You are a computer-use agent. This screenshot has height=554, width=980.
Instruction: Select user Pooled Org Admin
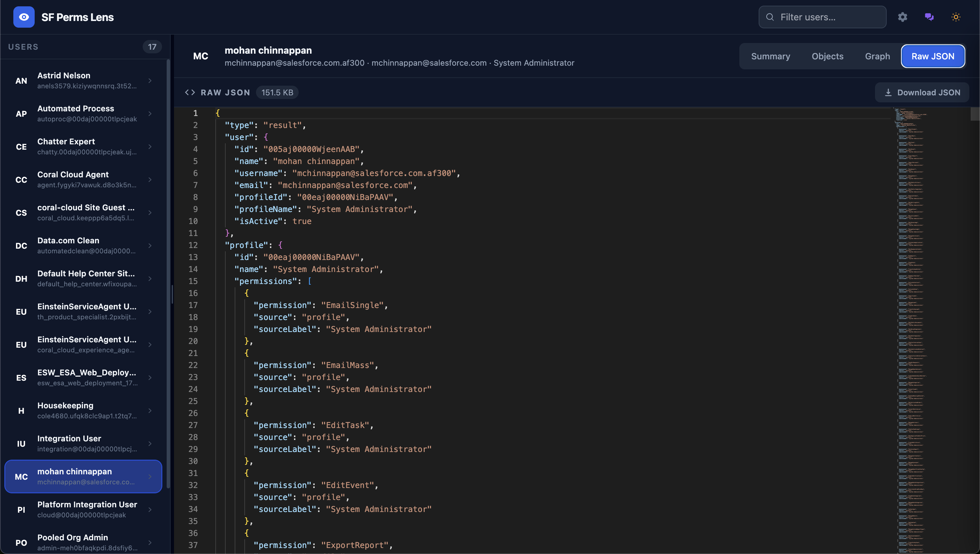(83, 543)
